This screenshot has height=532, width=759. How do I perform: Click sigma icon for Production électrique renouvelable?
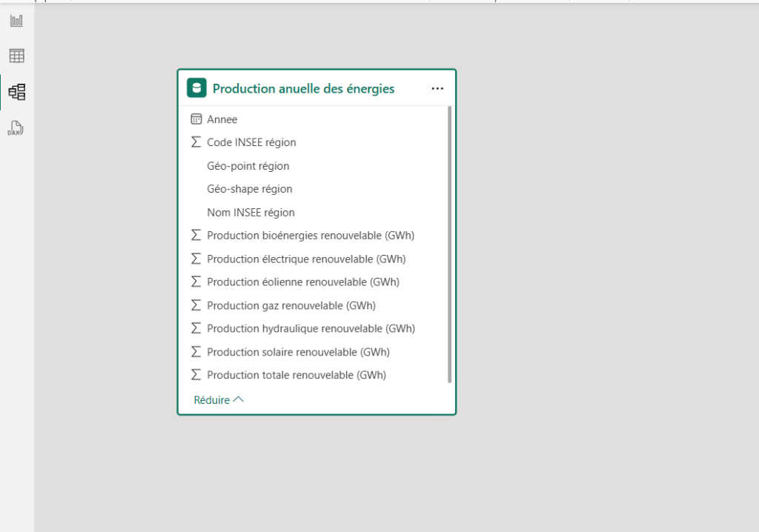click(x=196, y=259)
